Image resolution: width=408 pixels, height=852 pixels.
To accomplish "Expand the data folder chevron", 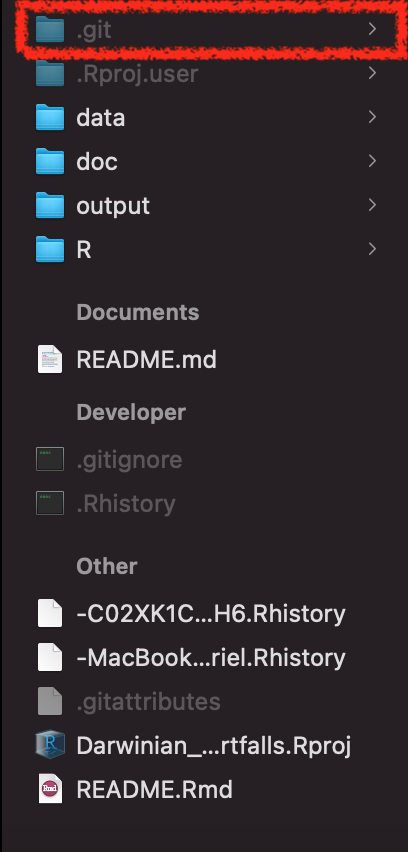I will (x=372, y=117).
